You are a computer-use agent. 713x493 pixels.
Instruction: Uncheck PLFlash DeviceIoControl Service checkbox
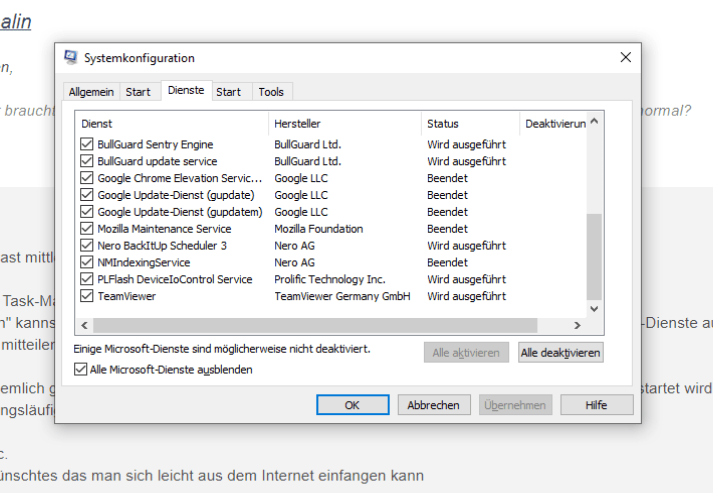86,279
